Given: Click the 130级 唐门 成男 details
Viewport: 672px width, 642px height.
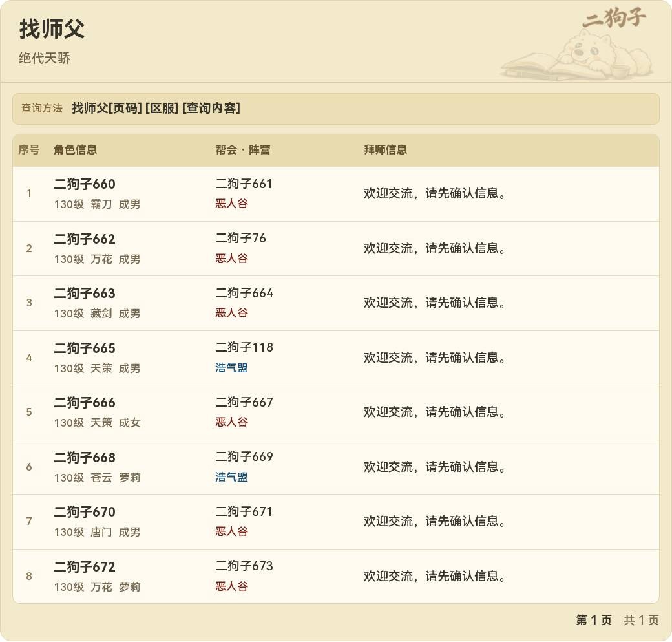Looking at the screenshot, I should [x=98, y=532].
